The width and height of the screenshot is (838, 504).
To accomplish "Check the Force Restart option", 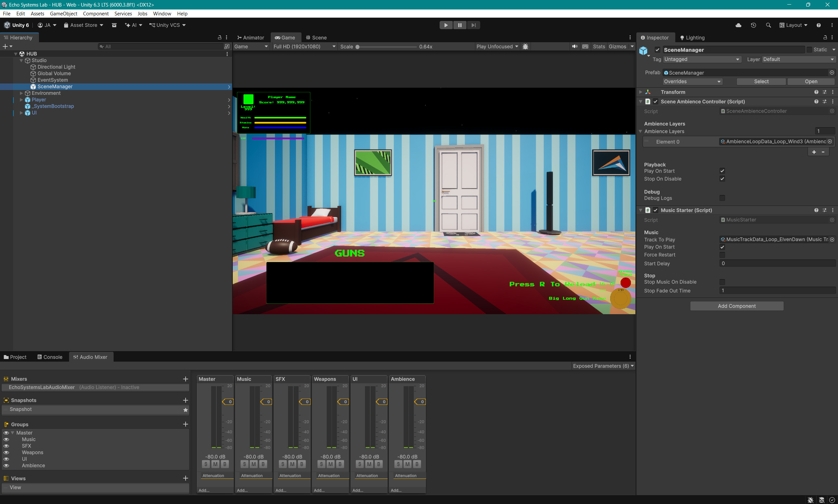I will [x=722, y=255].
